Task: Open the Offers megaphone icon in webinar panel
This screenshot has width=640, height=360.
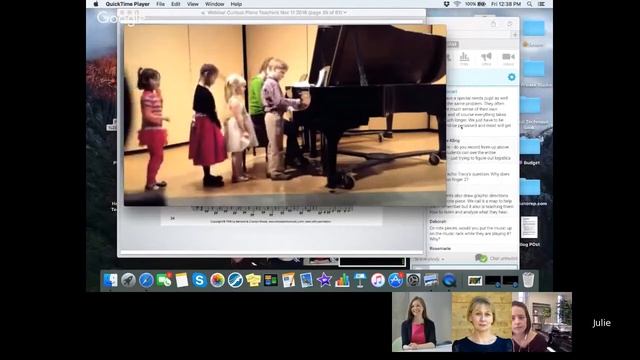Action: pos(486,58)
